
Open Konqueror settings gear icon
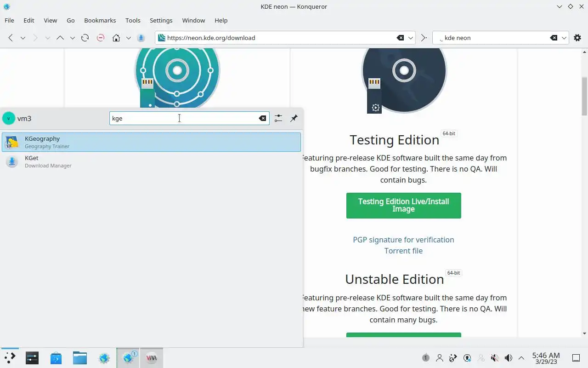click(577, 38)
